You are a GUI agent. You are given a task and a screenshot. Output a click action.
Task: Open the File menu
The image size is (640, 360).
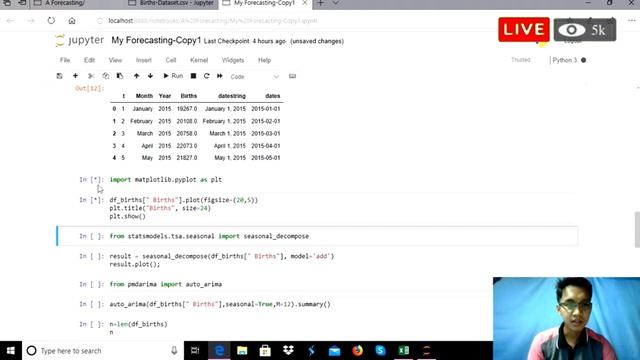tap(65, 60)
